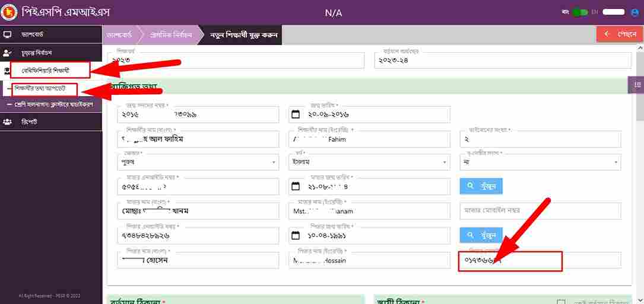The height and width of the screenshot is (304, 644).
Task: Click the user profile avatar icon
Action: pos(635,12)
